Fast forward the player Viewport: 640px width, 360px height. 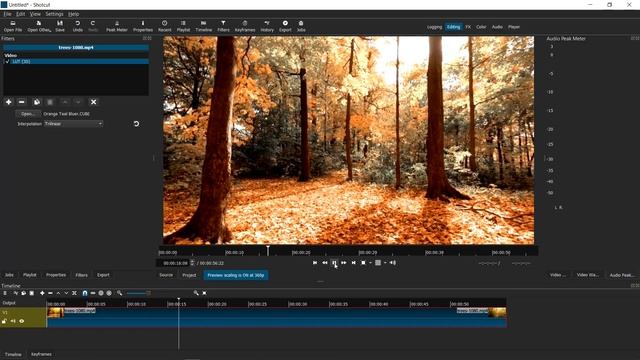pyautogui.click(x=344, y=263)
